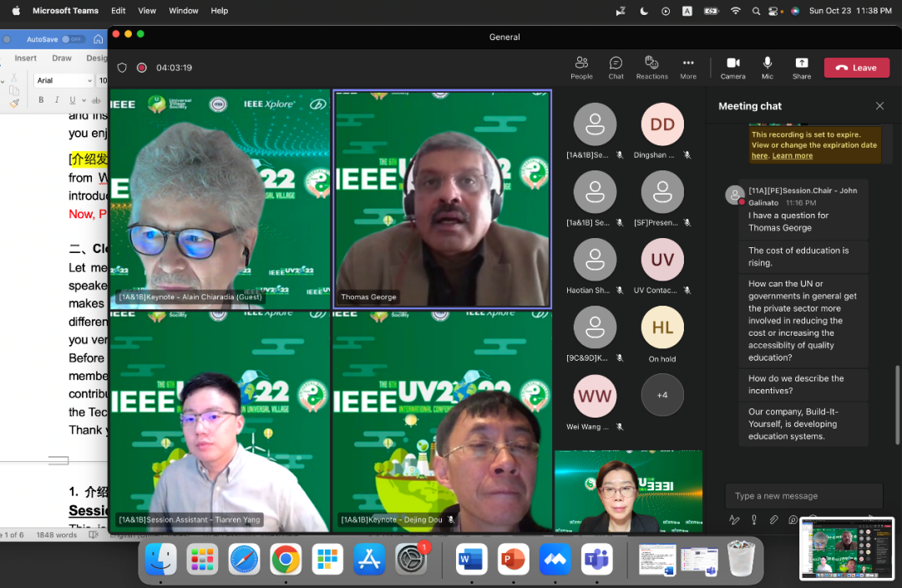902x588 pixels.
Task: Open the Apple menu
Action: click(16, 10)
